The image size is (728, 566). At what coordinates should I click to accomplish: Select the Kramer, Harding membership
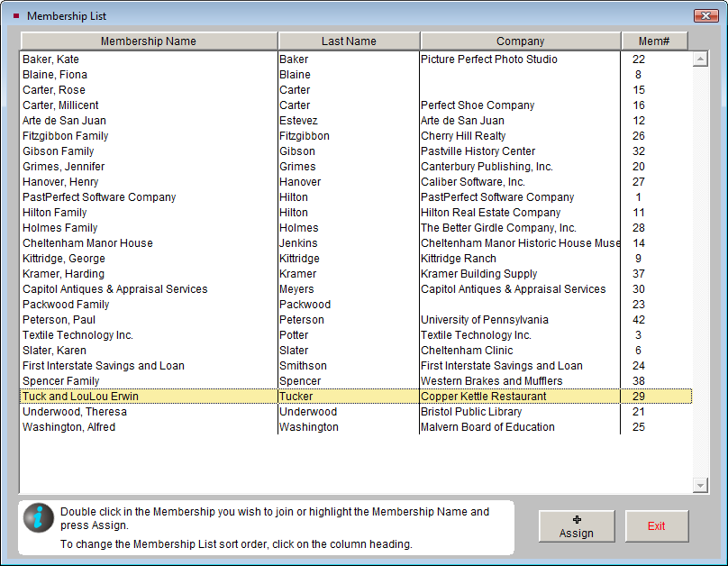coord(63,273)
